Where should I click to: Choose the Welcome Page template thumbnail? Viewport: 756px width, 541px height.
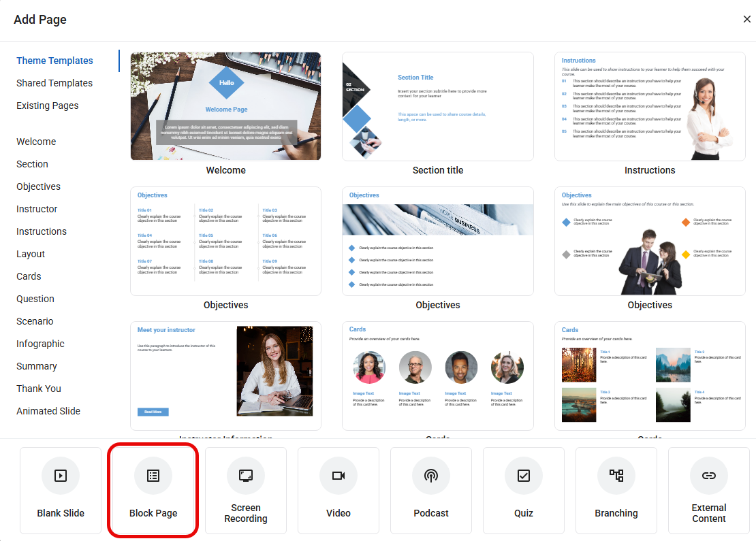point(225,106)
